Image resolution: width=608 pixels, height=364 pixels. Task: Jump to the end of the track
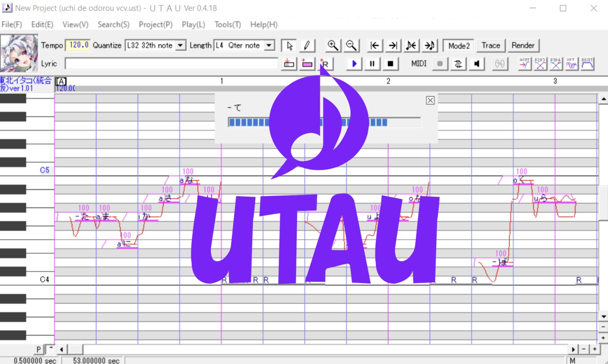(x=393, y=46)
